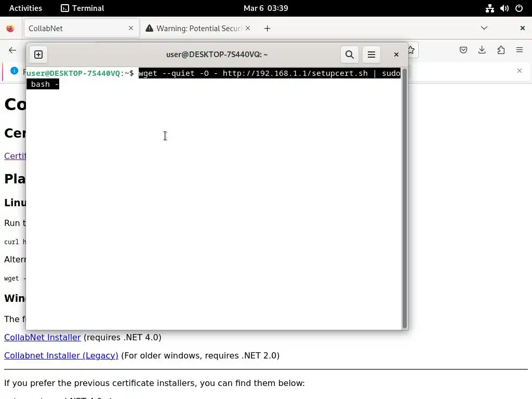Open the Firefox application menu
Screen dimensions: 532x399
pyautogui.click(x=520, y=50)
